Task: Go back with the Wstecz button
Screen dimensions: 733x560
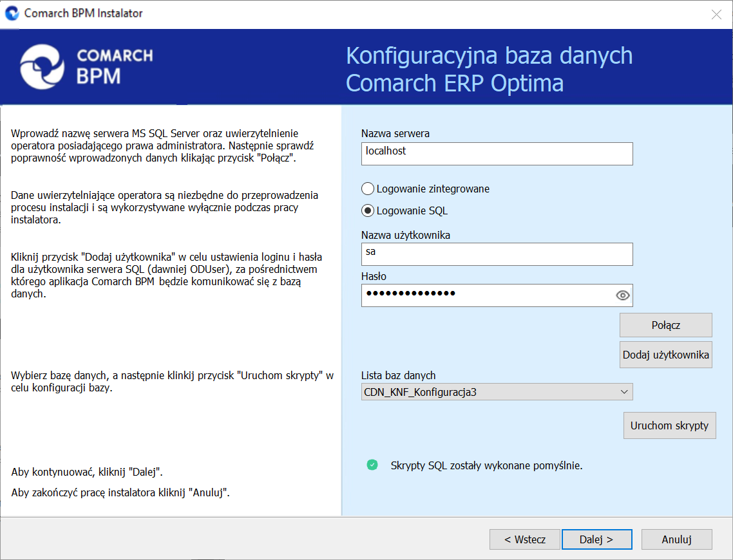Action: [524, 539]
